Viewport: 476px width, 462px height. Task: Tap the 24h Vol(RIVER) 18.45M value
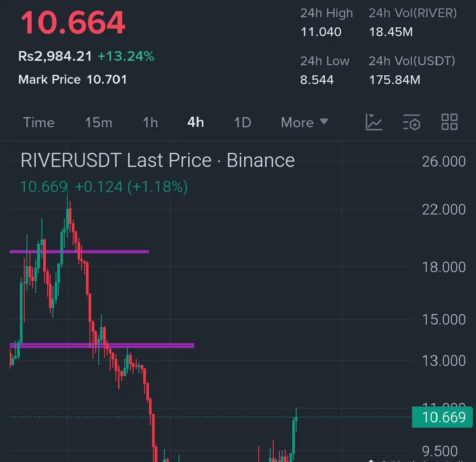(391, 32)
